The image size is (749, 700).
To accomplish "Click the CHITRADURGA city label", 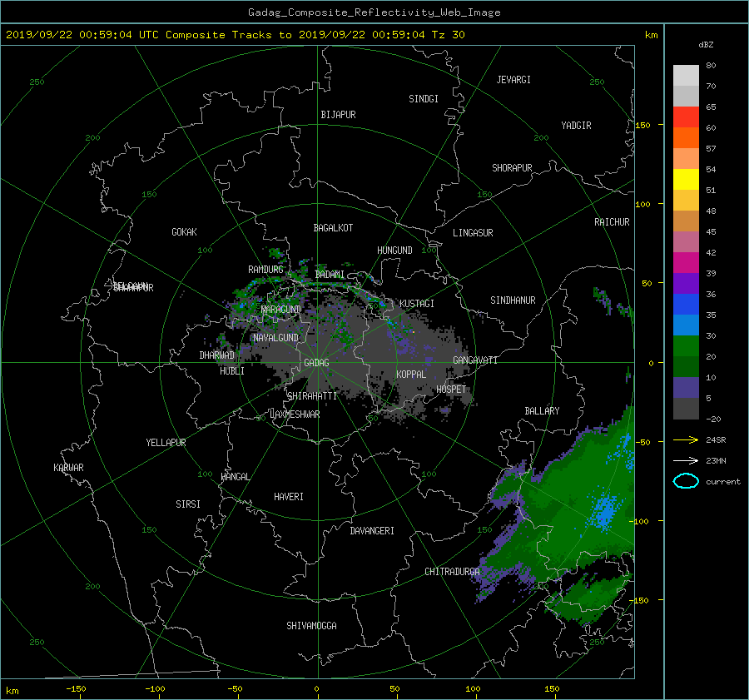I will click(x=453, y=572).
